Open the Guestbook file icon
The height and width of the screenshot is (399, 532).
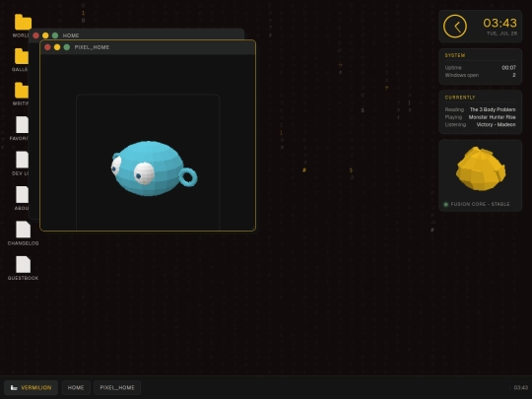23,264
